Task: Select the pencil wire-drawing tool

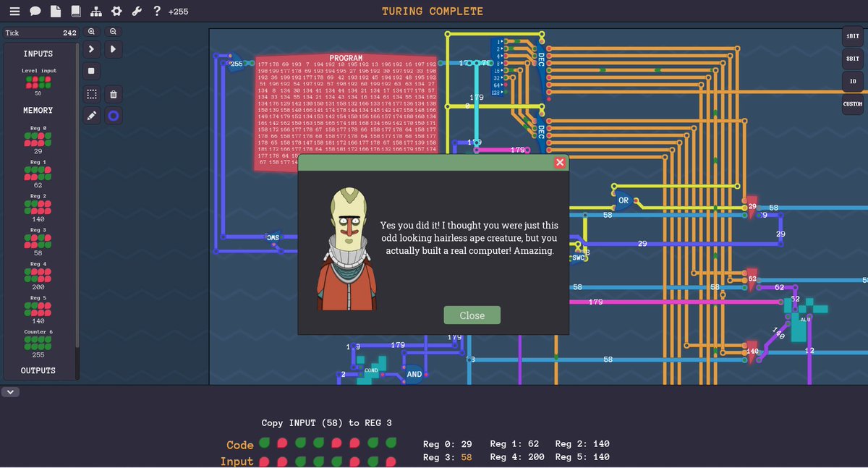Action: (92, 116)
